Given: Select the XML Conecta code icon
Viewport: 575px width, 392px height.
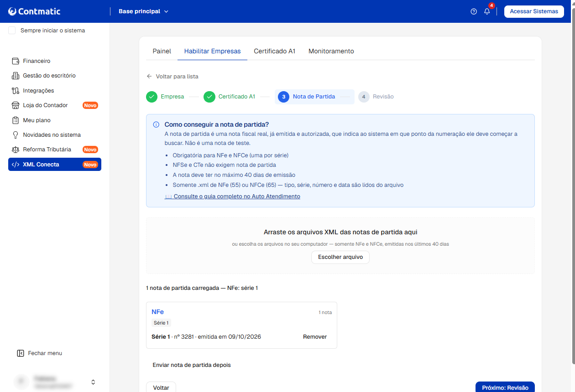Looking at the screenshot, I should tap(15, 165).
